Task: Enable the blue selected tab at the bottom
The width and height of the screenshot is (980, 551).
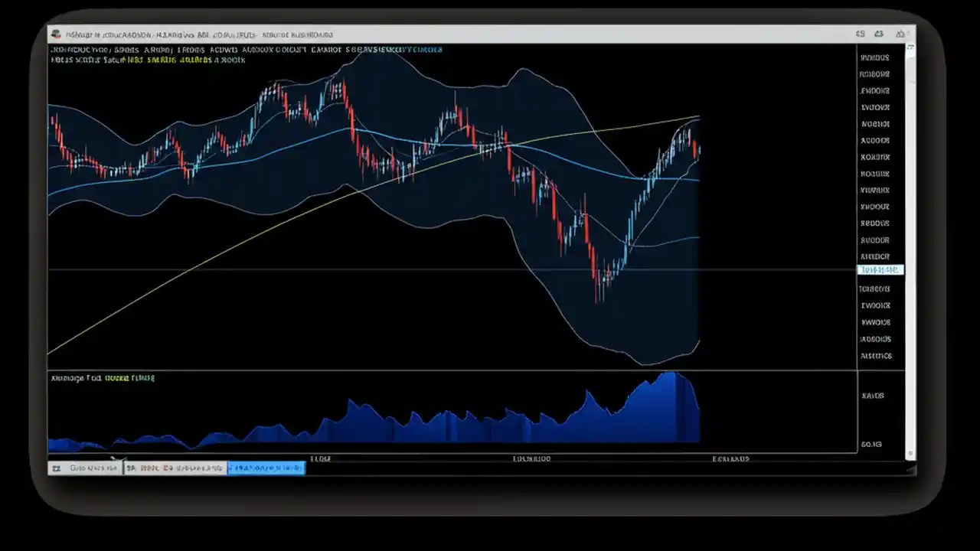Action: pyautogui.click(x=266, y=468)
